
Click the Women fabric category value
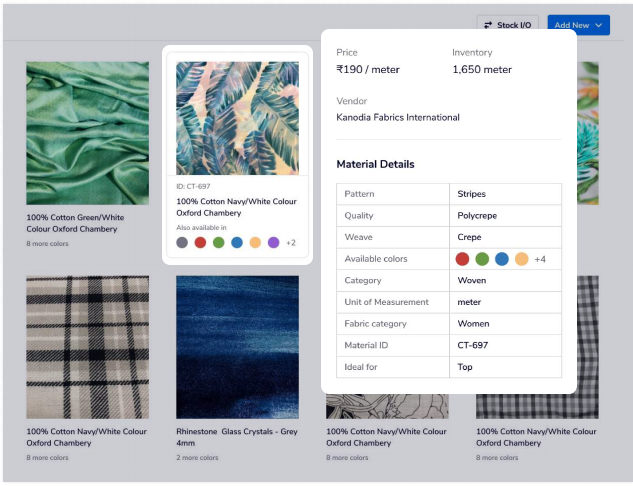point(473,324)
